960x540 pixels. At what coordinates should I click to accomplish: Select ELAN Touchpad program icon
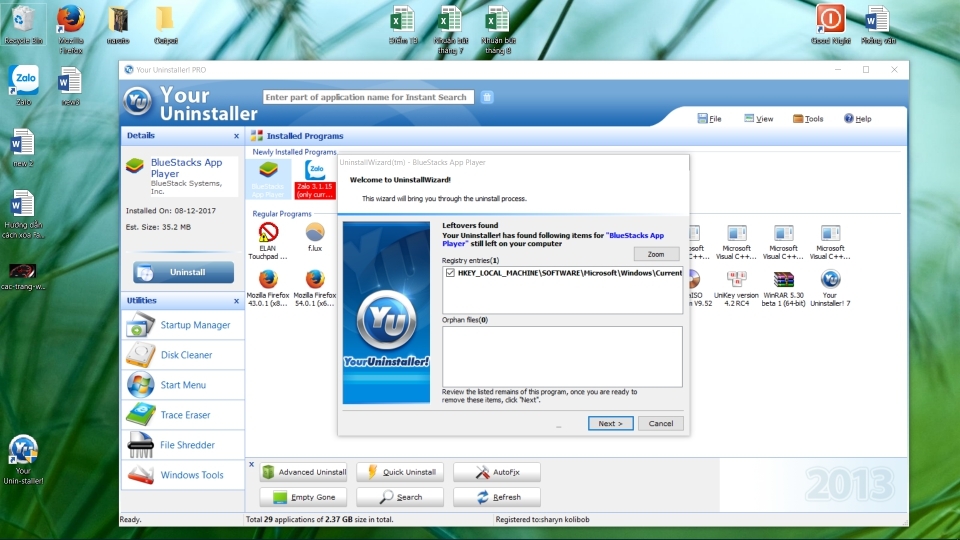point(268,241)
